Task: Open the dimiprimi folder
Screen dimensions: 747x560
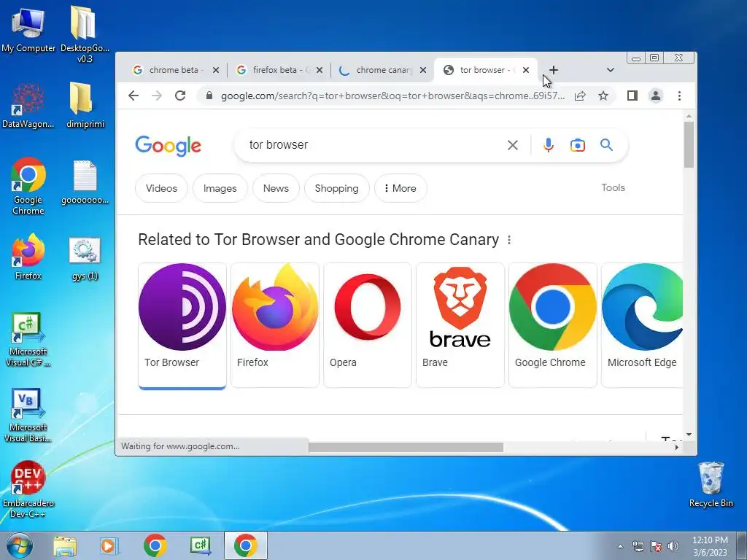Action: click(x=85, y=106)
